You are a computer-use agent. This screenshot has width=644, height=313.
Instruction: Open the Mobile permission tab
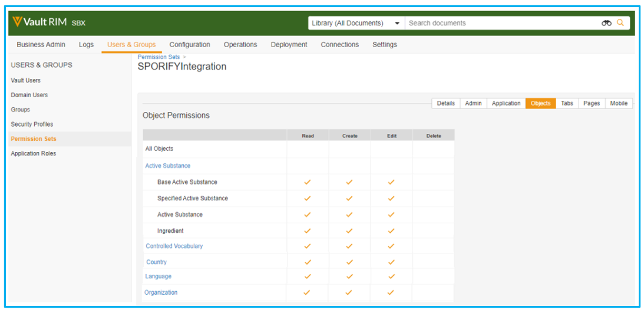(x=618, y=103)
